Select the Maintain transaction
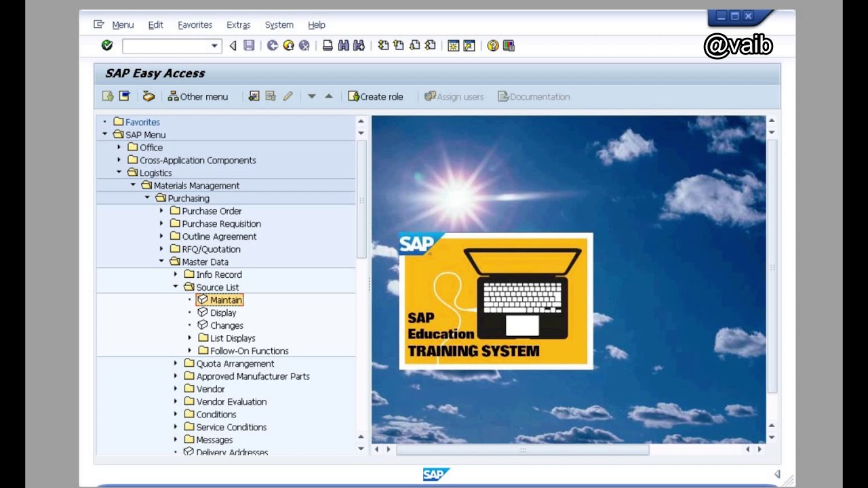868x488 pixels. pyautogui.click(x=220, y=300)
